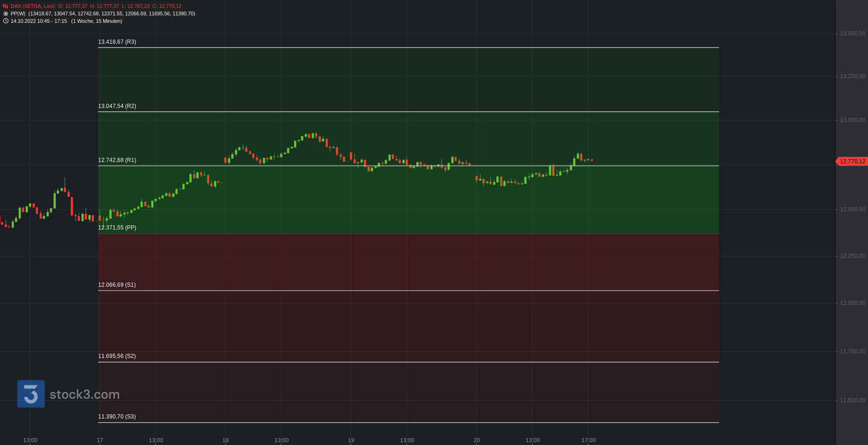Click the 11.500,00 price axis label
This screenshot has width=868, height=445.
pyautogui.click(x=853, y=400)
